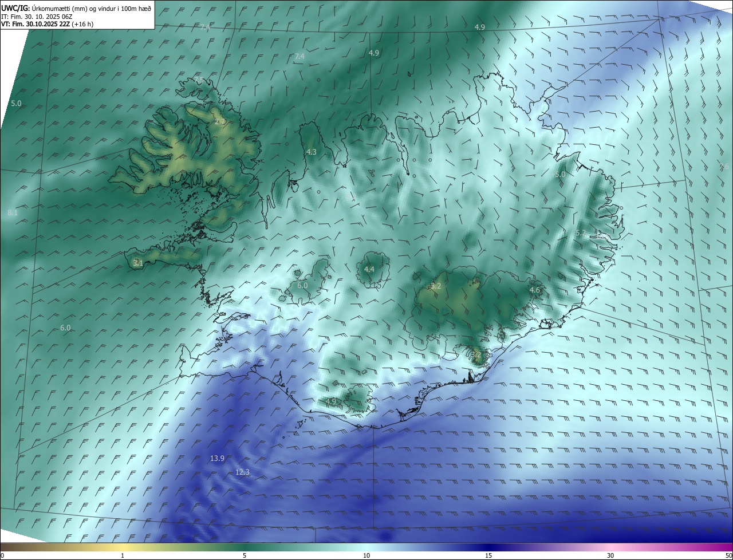733x560 pixels.
Task: Click the 13.9 value over the ocean
Action: [x=217, y=459]
